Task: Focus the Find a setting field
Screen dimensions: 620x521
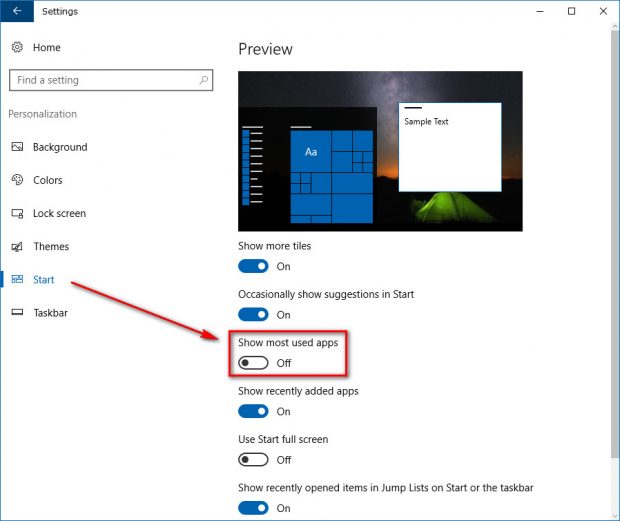Action: click(x=111, y=80)
